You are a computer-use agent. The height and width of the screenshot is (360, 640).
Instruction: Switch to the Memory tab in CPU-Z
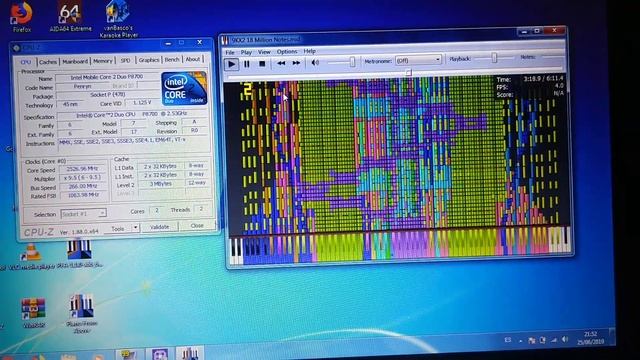102,61
